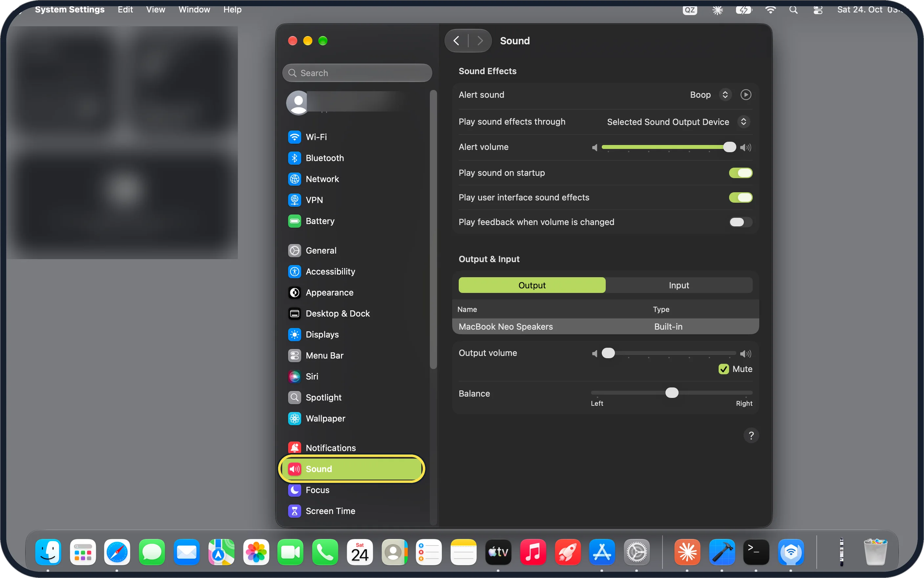Open Bluetooth settings in sidebar

click(x=352, y=158)
